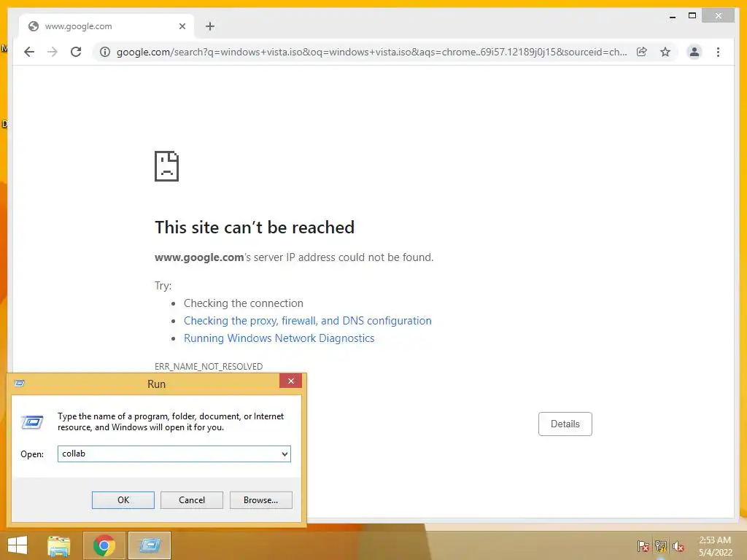This screenshot has height=560, width=747.
Task: Cancel the Run dialog
Action: click(x=192, y=500)
